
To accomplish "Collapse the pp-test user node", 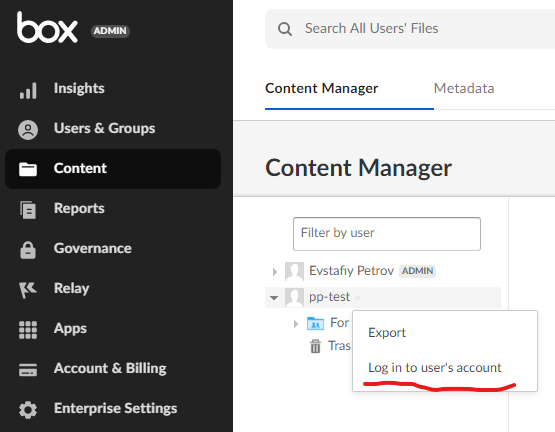I will click(x=274, y=298).
